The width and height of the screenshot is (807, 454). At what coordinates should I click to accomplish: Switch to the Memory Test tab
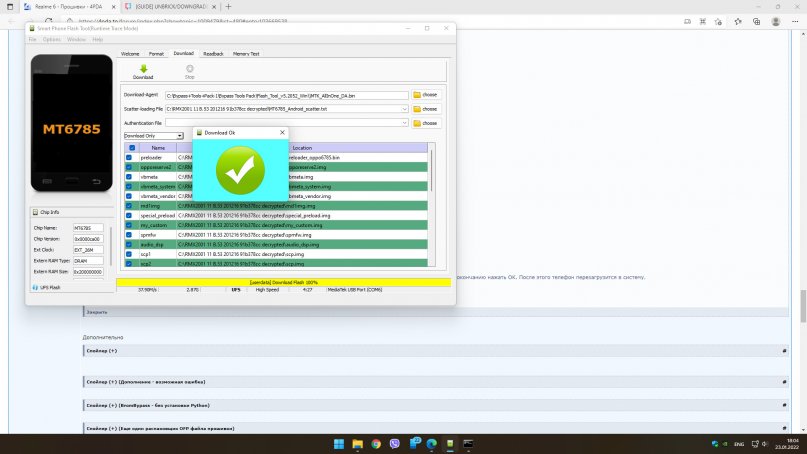246,53
